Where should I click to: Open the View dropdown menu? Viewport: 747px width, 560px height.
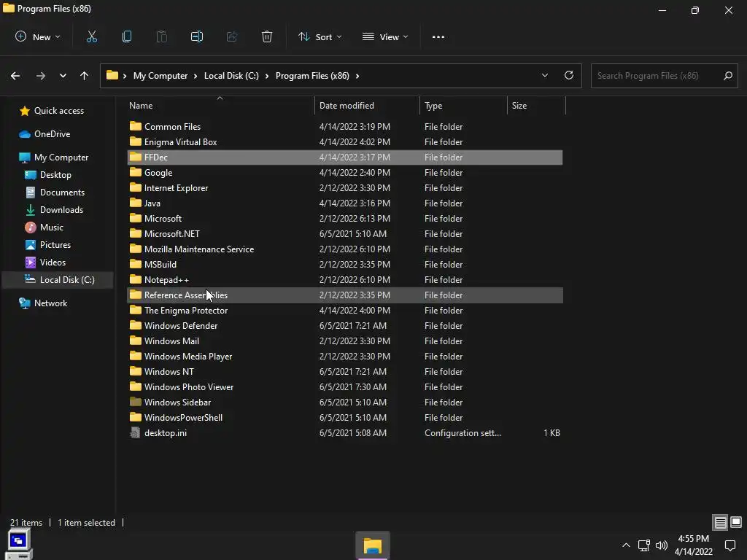[x=385, y=36]
